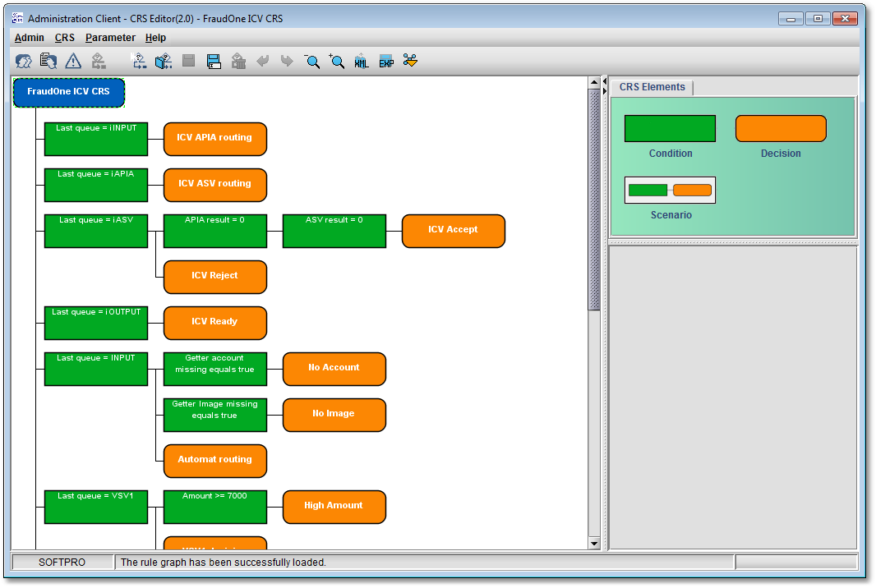Click the scroll down arrow of graph scrollbar

click(x=595, y=543)
